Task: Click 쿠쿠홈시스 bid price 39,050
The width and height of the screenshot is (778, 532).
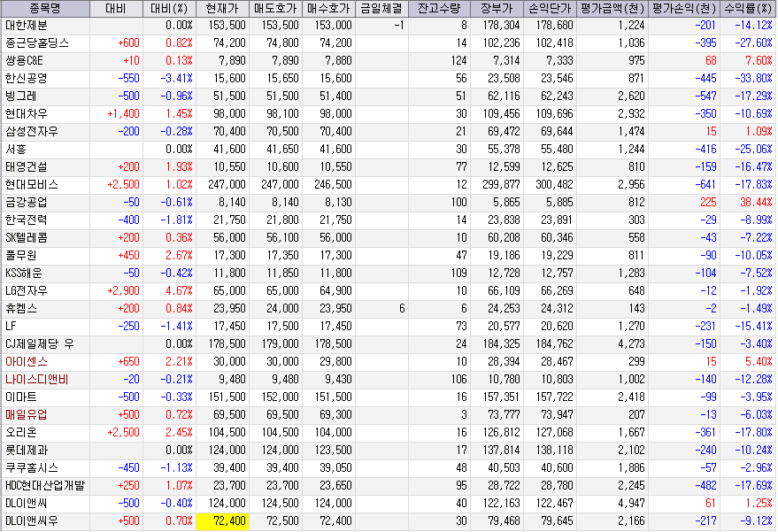Action: click(x=335, y=468)
